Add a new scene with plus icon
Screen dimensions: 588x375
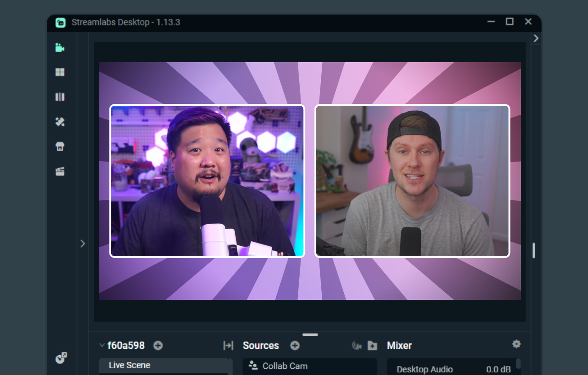point(158,345)
